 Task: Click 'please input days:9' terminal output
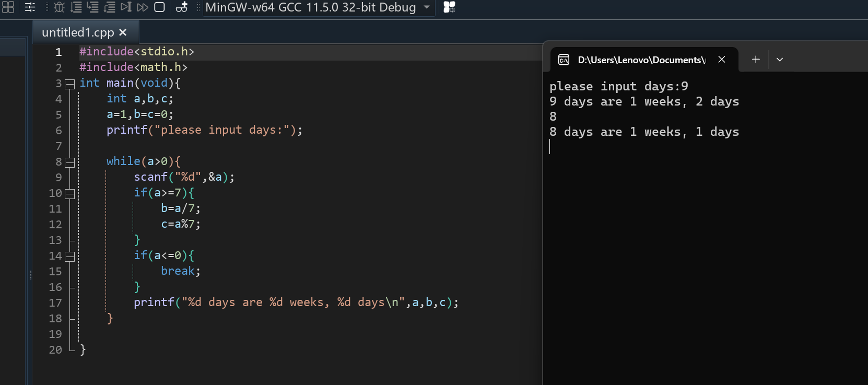[619, 86]
